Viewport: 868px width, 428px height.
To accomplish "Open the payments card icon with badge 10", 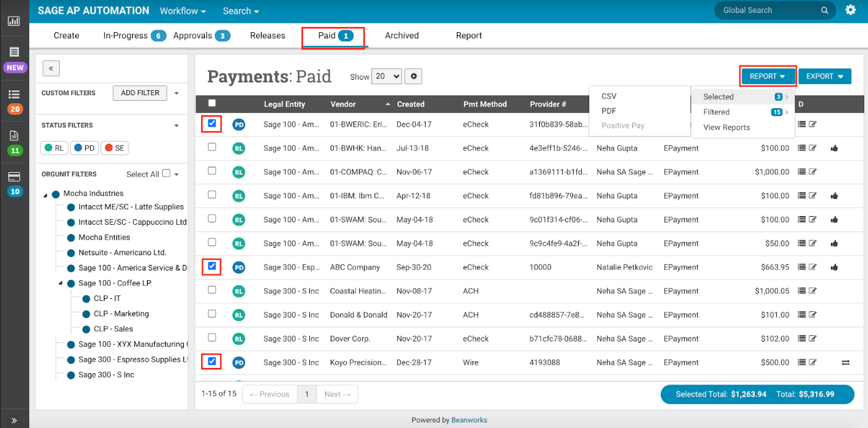I will point(14,177).
